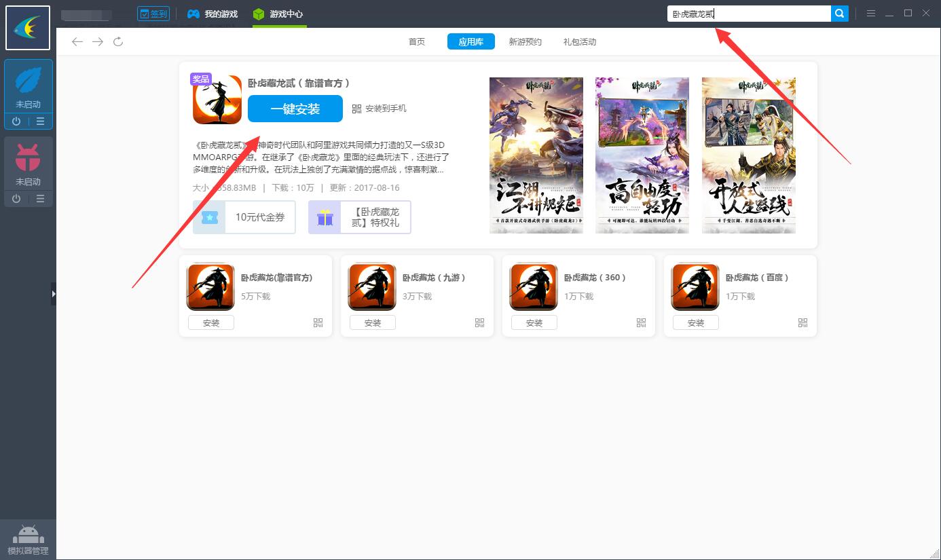
Task: Power on the first (leaf) emulator
Action: click(16, 122)
